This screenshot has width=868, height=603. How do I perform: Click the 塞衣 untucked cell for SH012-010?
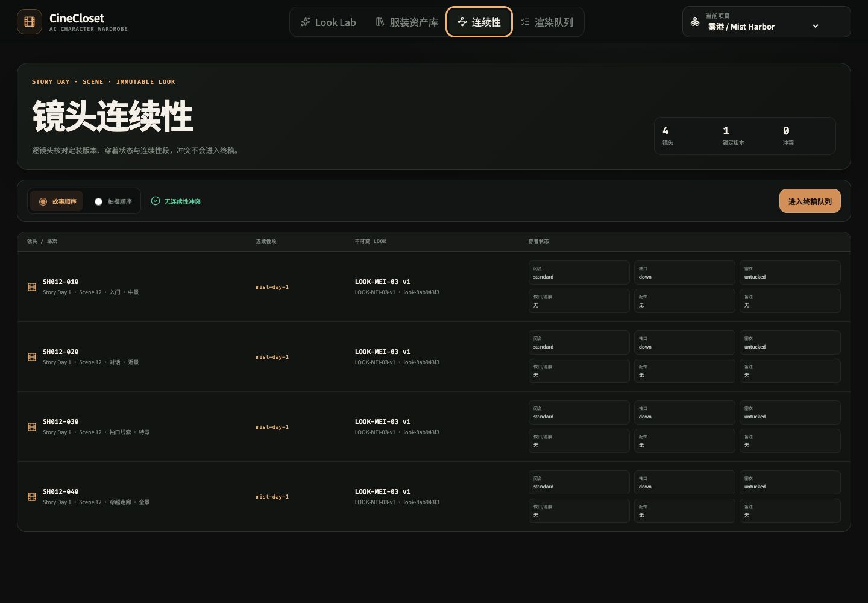[x=790, y=273]
